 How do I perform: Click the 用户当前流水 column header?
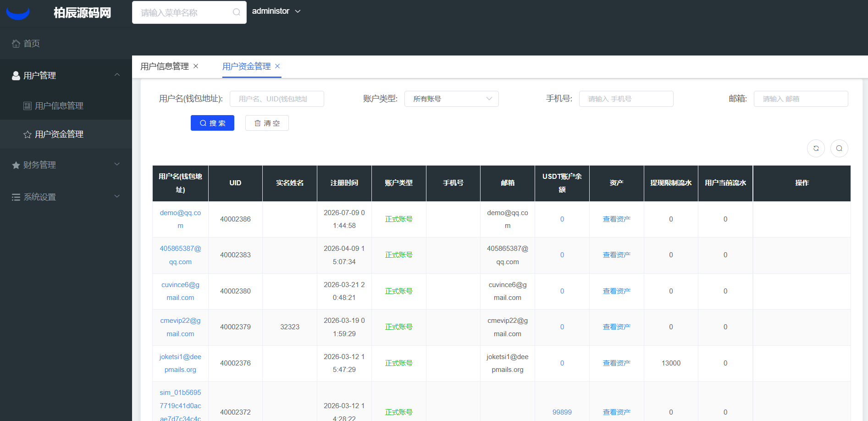point(725,183)
